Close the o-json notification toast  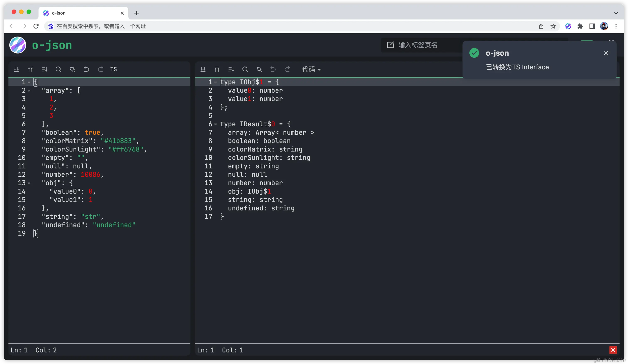pos(606,53)
